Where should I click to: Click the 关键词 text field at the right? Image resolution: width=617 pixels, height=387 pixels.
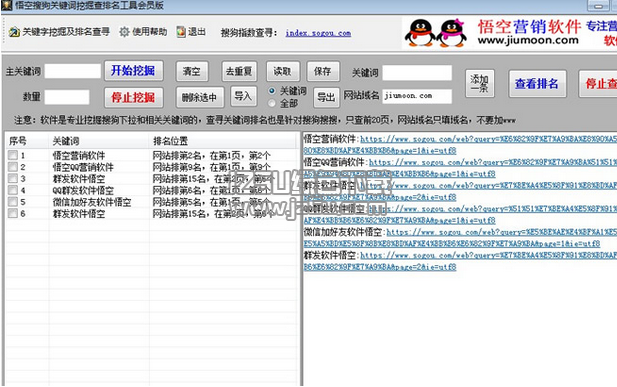tap(417, 73)
